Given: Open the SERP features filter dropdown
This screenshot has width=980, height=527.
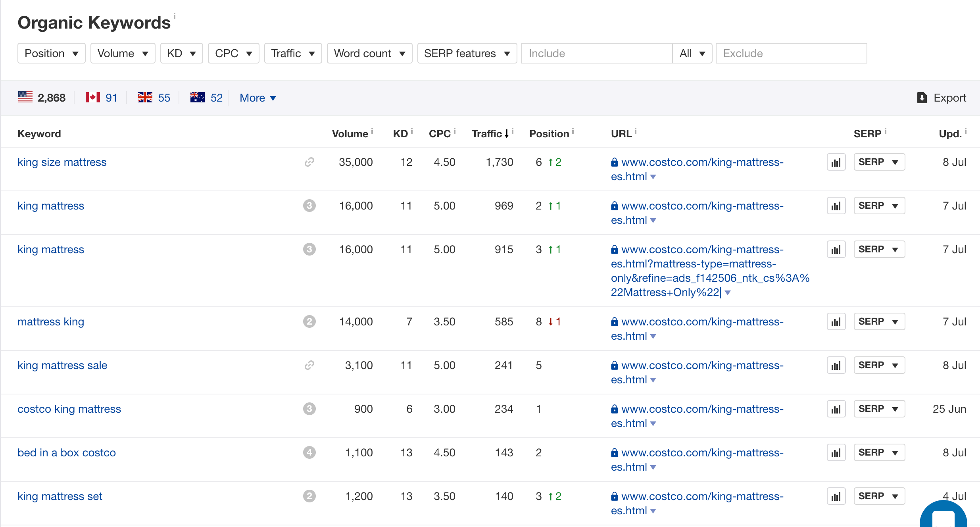Looking at the screenshot, I should pyautogui.click(x=467, y=53).
